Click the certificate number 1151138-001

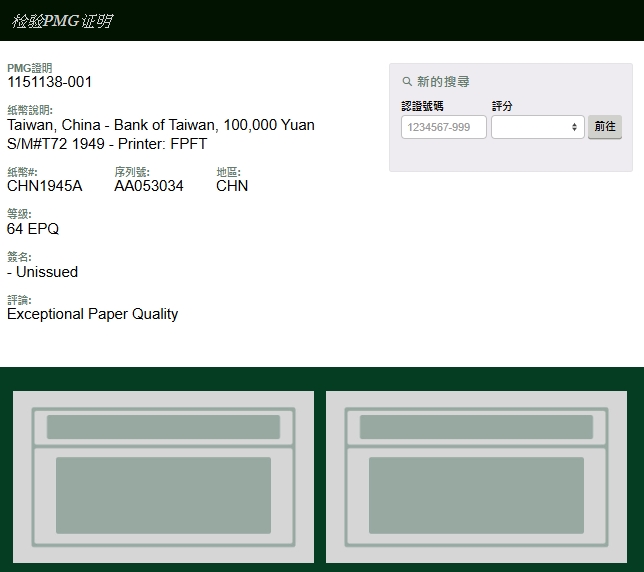pyautogui.click(x=50, y=82)
